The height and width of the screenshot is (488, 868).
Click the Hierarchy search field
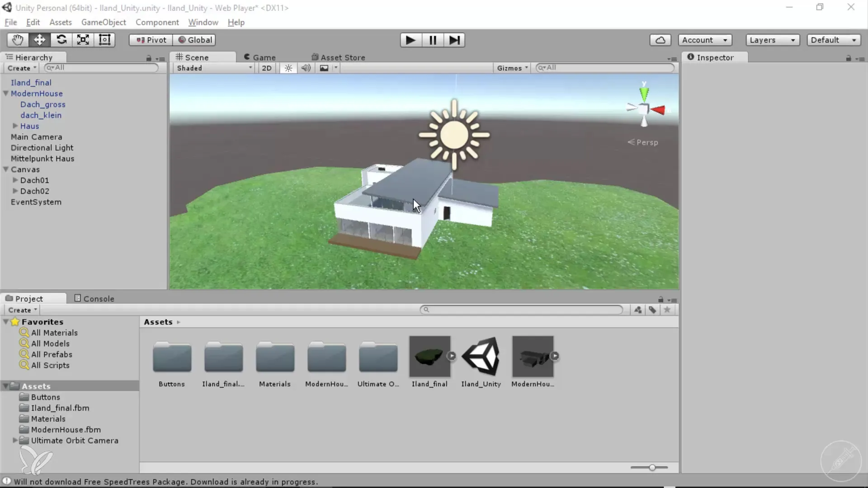(102, 68)
